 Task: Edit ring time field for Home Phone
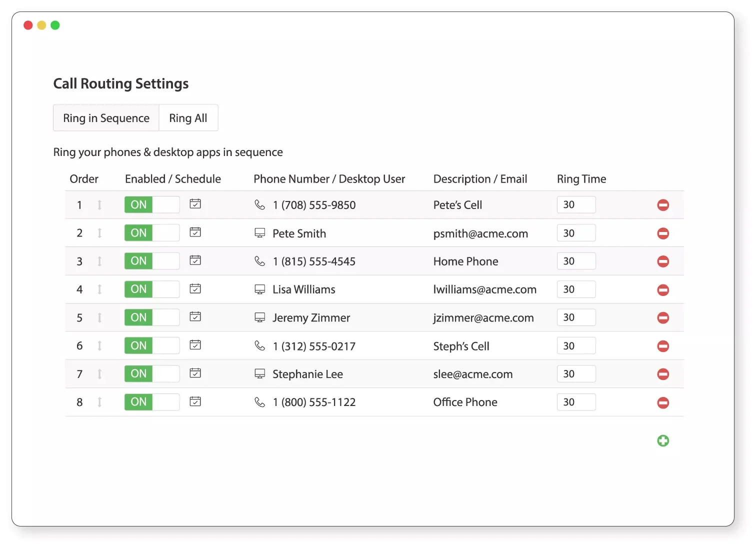[x=576, y=261]
